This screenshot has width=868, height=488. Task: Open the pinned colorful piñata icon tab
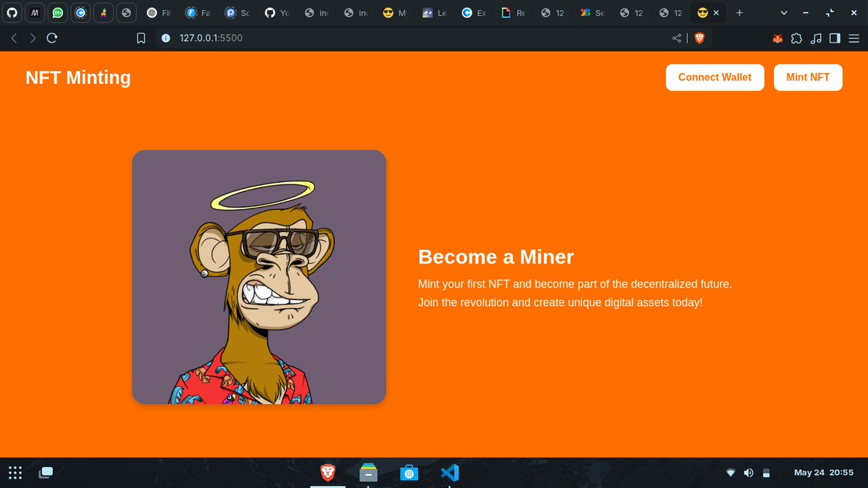(103, 12)
